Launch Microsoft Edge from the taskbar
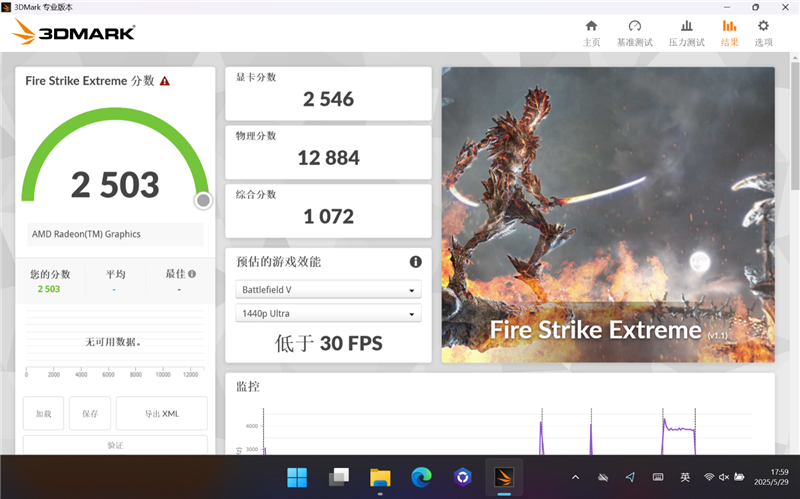The image size is (800, 499). tap(421, 478)
